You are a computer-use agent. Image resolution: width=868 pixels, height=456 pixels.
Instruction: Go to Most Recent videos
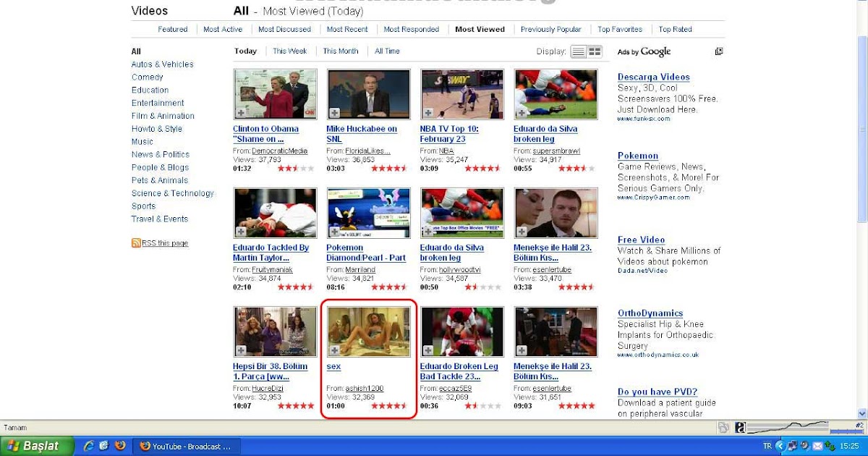point(347,30)
